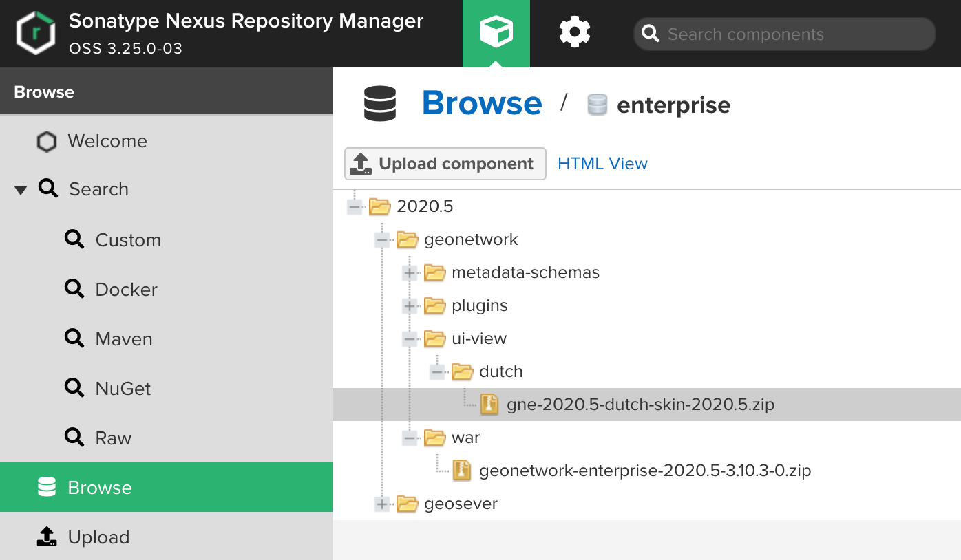Click the ui-view folder label
Screen dimensions: 961x560
coord(478,338)
